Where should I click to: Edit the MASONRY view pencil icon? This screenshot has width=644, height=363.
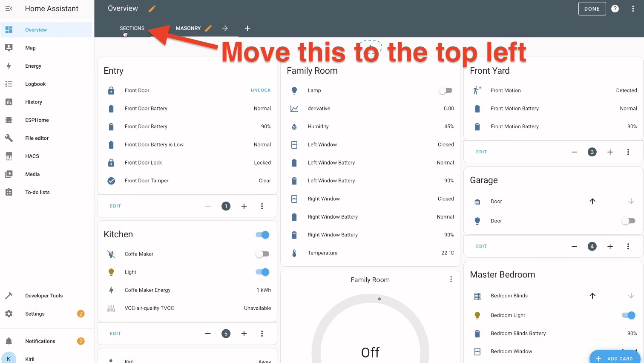[x=208, y=28]
